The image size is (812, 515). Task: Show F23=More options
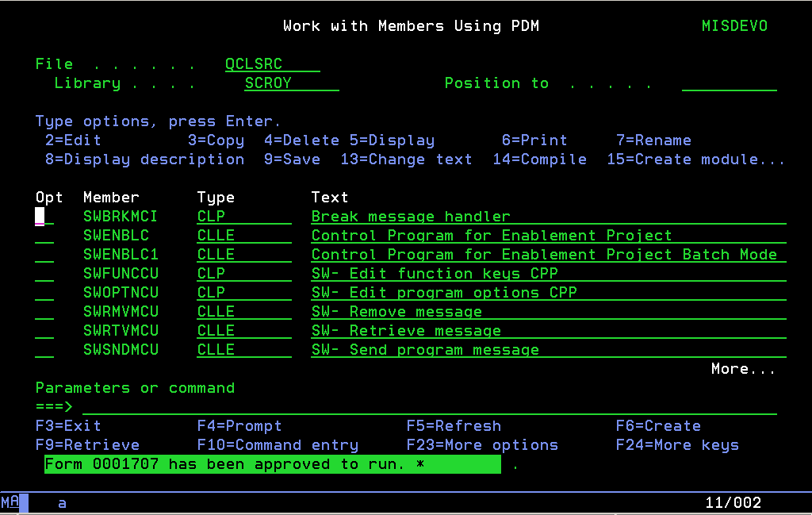(482, 445)
